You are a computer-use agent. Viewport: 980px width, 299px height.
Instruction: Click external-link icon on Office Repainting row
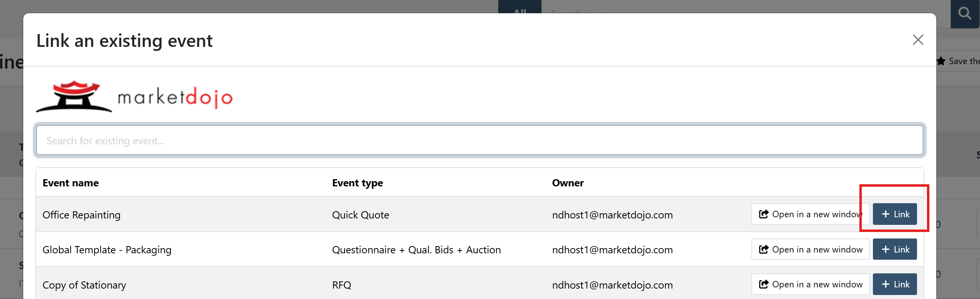click(x=764, y=214)
